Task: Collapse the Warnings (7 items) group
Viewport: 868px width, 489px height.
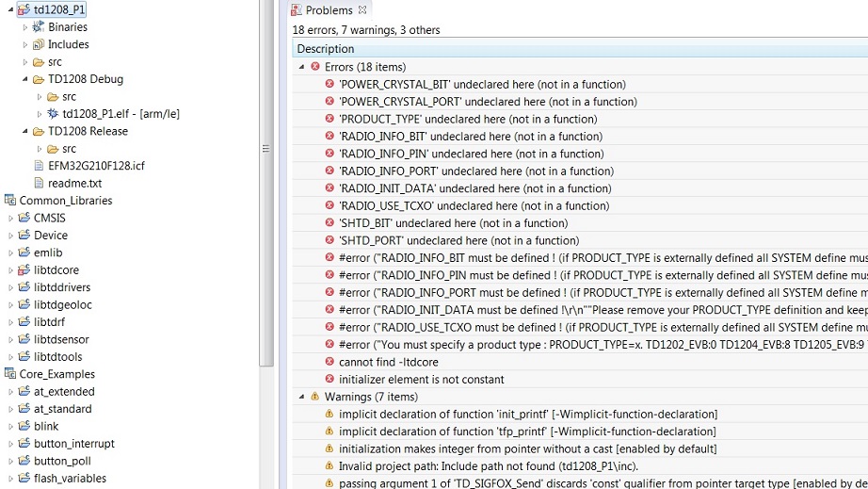Action: click(301, 397)
